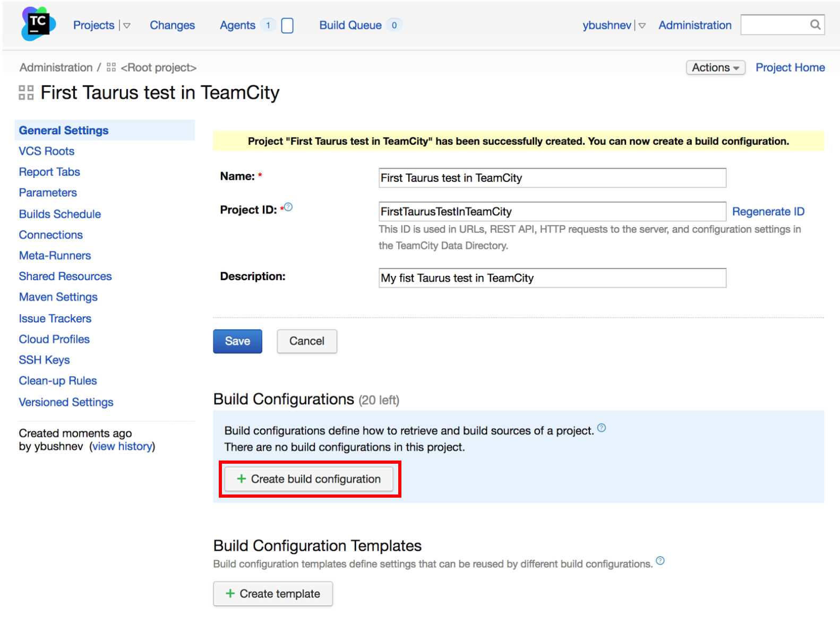This screenshot has width=840, height=625.
Task: Focus the Description input field
Action: (552, 278)
